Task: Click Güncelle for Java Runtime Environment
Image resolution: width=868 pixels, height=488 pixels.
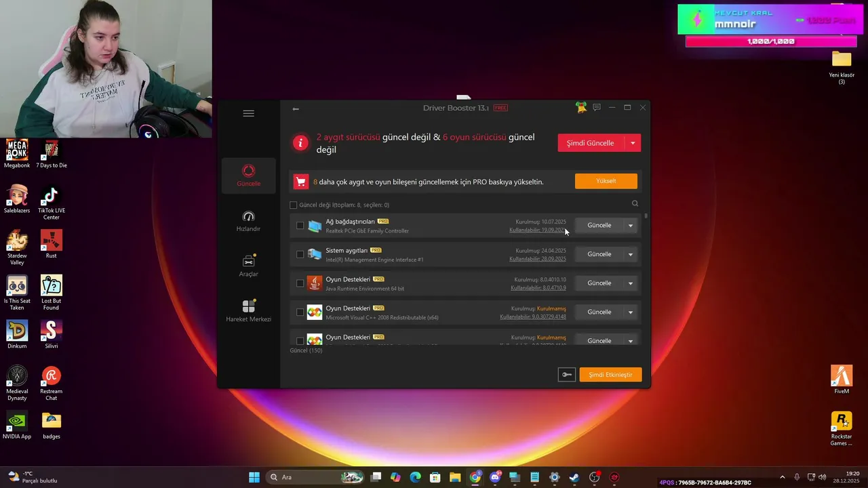Action: [599, 283]
